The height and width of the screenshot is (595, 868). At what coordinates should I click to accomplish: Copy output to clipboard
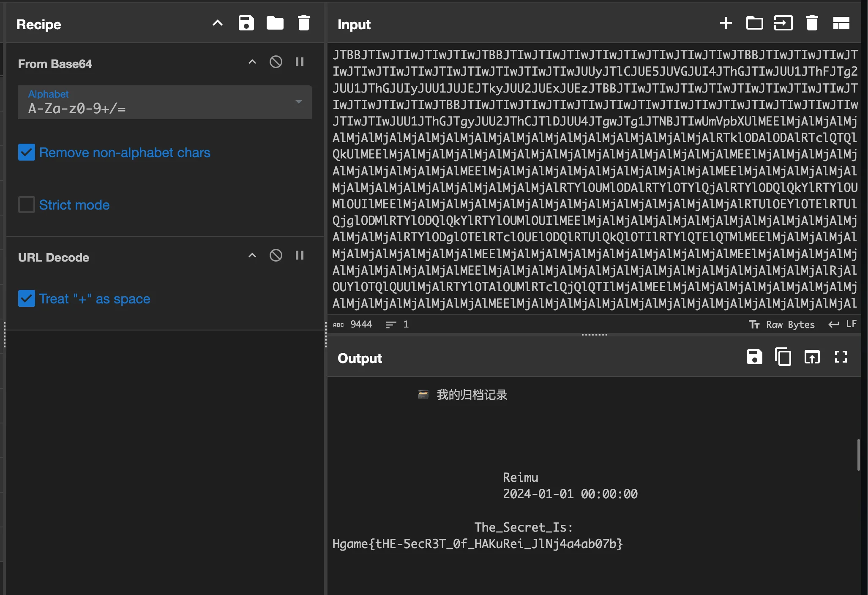pyautogui.click(x=783, y=357)
